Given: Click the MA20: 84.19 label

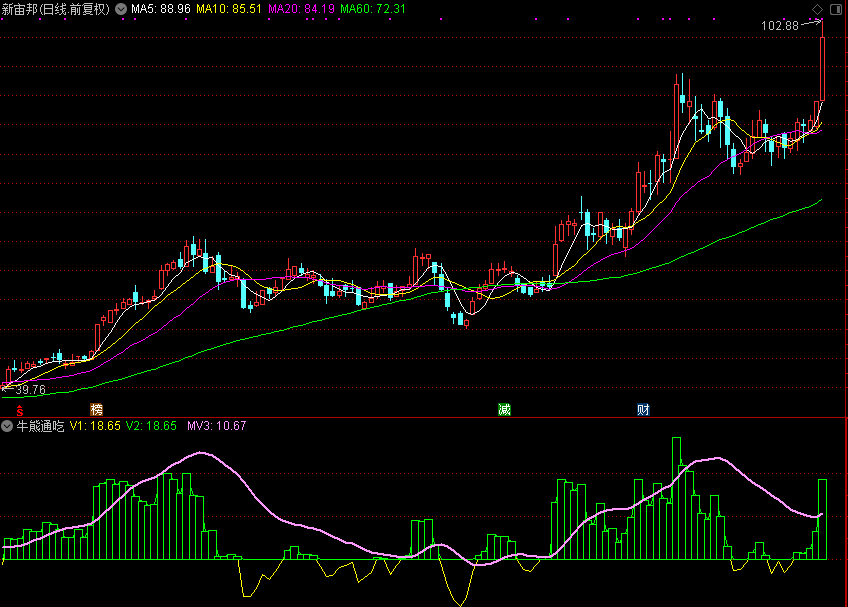Looking at the screenshot, I should coord(301,9).
